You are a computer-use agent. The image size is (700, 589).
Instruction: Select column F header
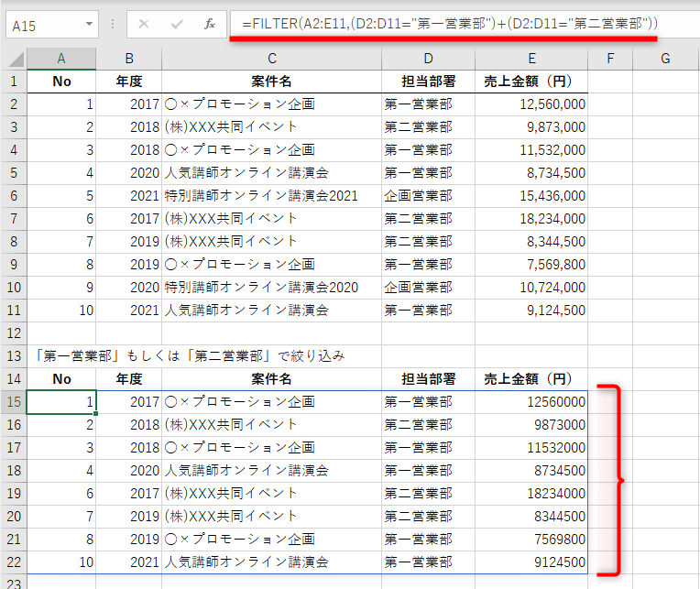pyautogui.click(x=610, y=59)
